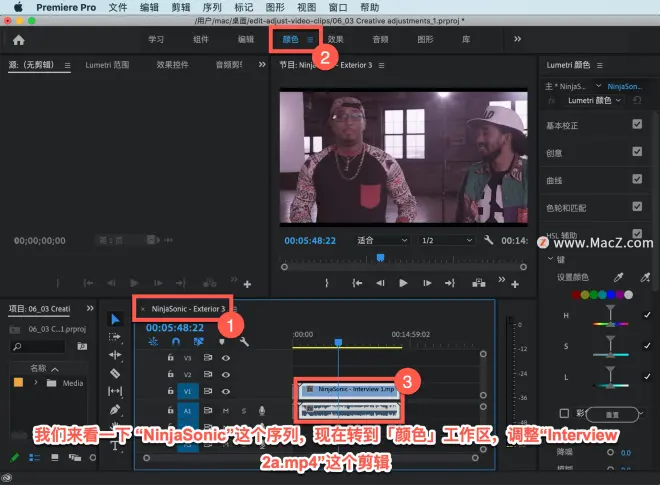The height and width of the screenshot is (485, 660).
Task: Toggle V3 track lock
Action: (170, 357)
